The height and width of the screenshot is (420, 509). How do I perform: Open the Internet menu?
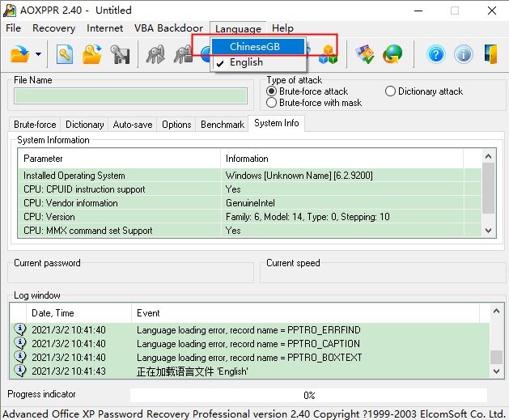tap(104, 28)
